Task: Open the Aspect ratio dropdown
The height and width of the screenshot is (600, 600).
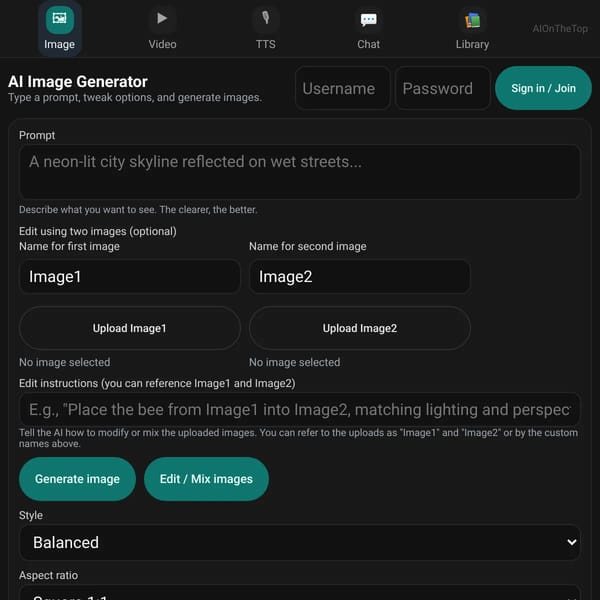Action: tap(300, 592)
